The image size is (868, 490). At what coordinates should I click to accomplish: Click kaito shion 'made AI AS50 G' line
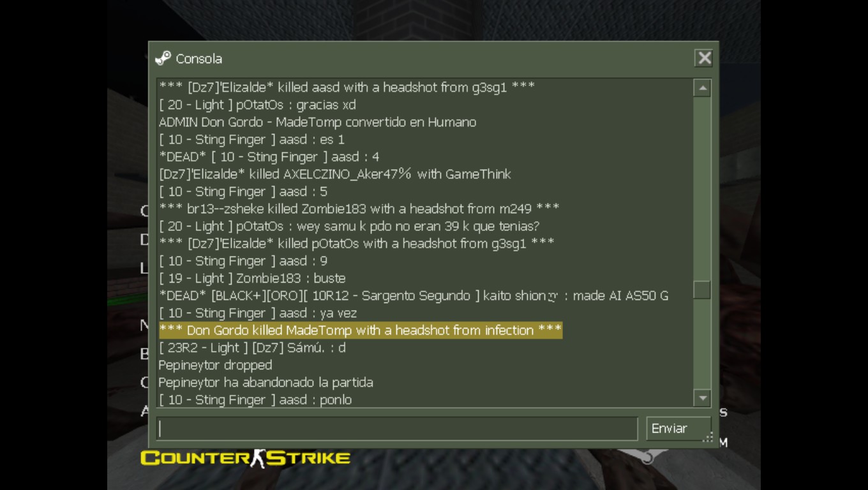coord(414,296)
